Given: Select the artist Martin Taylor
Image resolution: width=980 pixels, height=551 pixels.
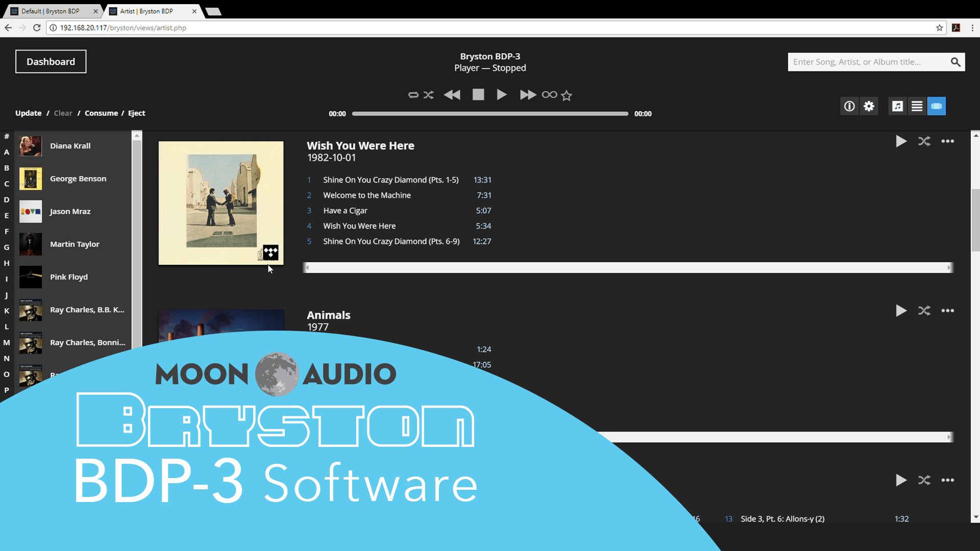Looking at the screenshot, I should pyautogui.click(x=74, y=244).
